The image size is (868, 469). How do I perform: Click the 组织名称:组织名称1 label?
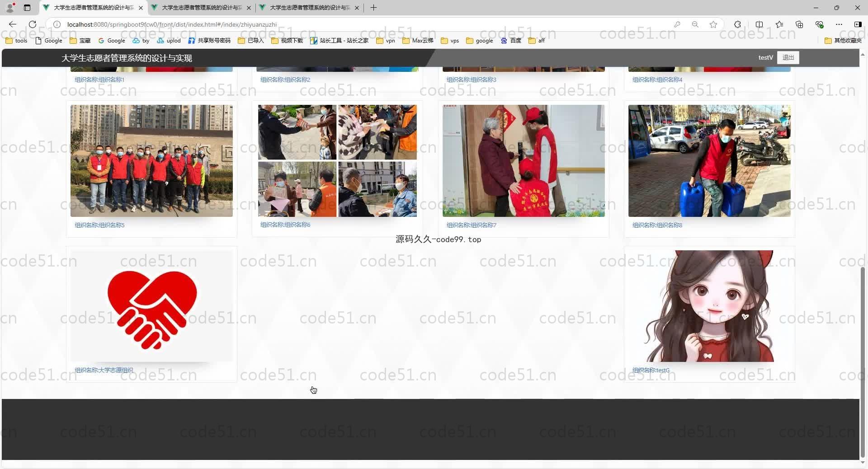point(99,80)
